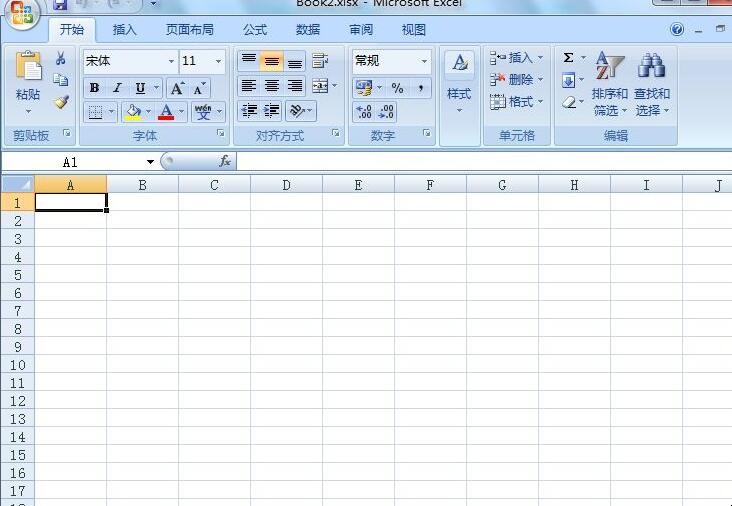This screenshot has height=506, width=732.
Task: Apply Comma style separator
Action: tap(421, 87)
